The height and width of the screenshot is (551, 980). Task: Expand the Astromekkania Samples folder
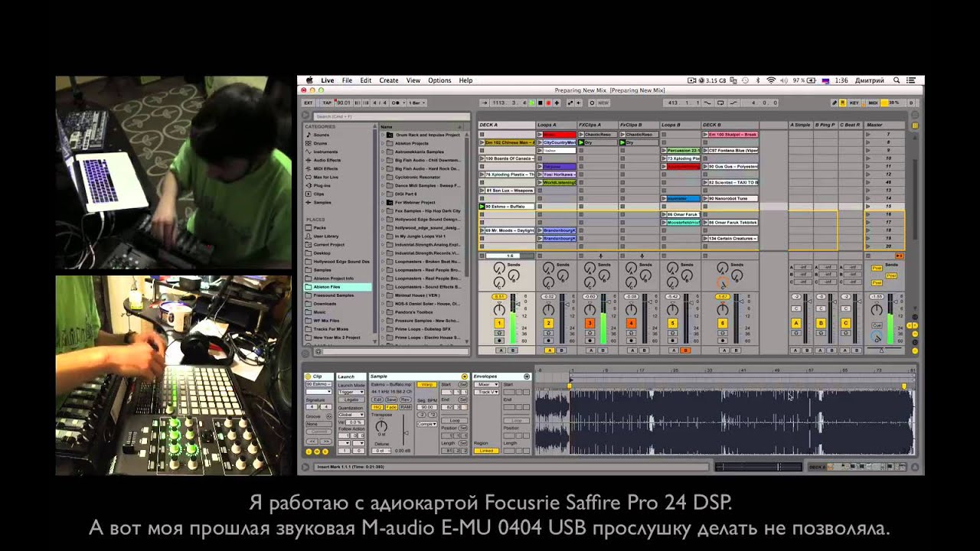(384, 152)
